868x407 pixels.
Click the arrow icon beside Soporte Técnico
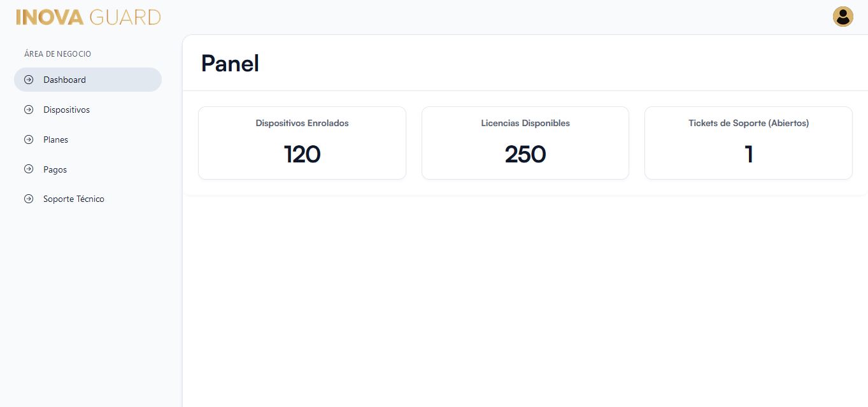coord(29,199)
